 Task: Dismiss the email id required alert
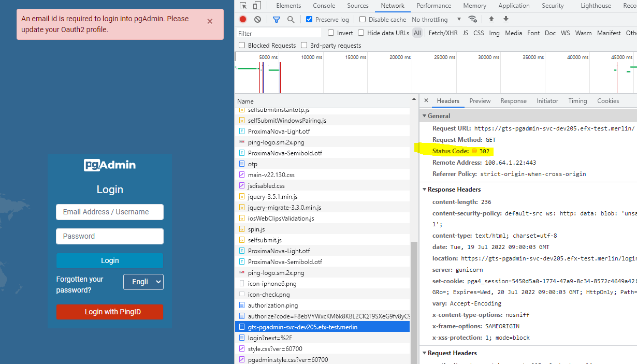pyautogui.click(x=210, y=22)
